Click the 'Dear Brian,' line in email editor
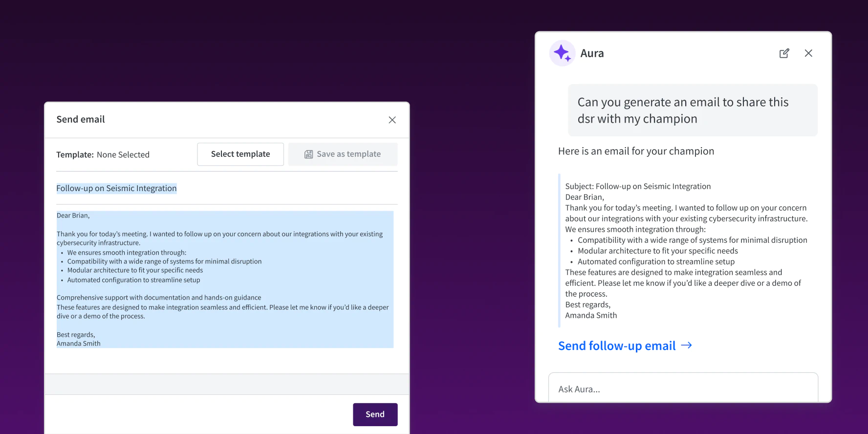This screenshot has height=434, width=868. [x=73, y=216]
